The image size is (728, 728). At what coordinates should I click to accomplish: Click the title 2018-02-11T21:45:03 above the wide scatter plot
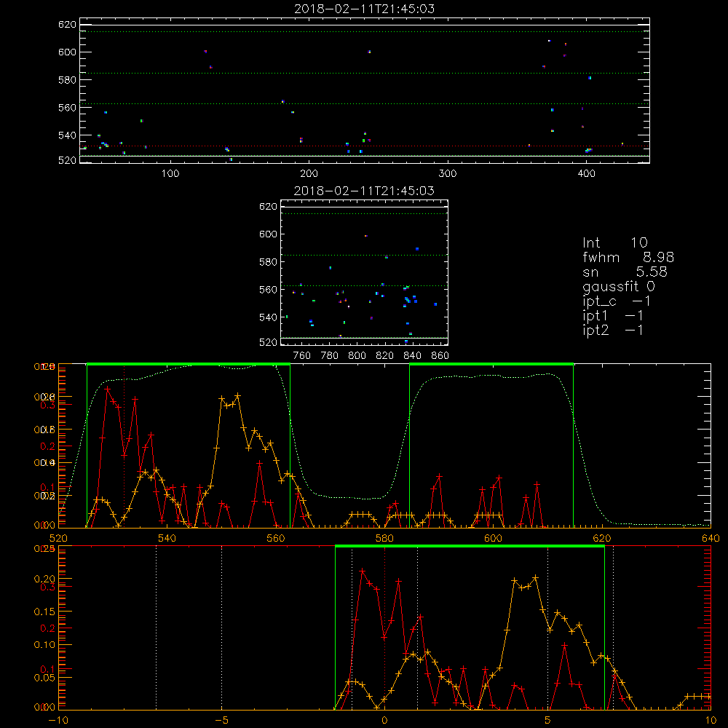365,9
